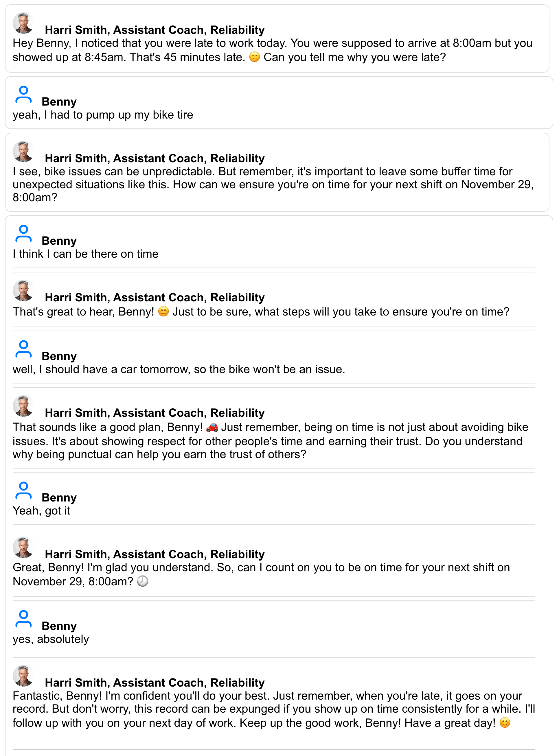This screenshot has height=756, width=559.
Task: Click Harri Smith's avatar next to the bike issues message
Action: coord(23,151)
